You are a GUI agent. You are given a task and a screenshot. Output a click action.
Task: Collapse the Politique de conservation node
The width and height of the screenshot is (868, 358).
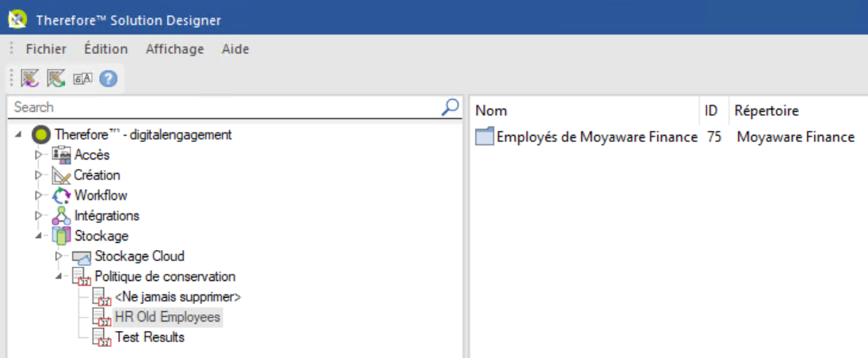coord(59,276)
